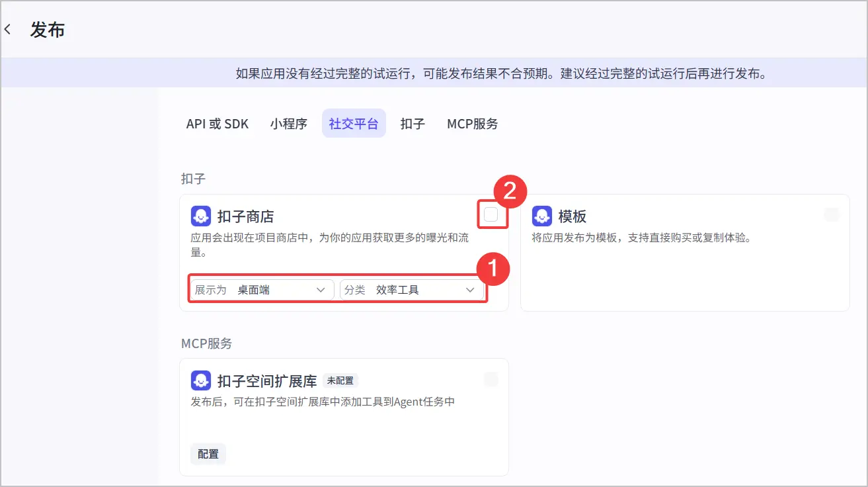
Task: Click the 扣子商店 card title
Action: coord(245,216)
